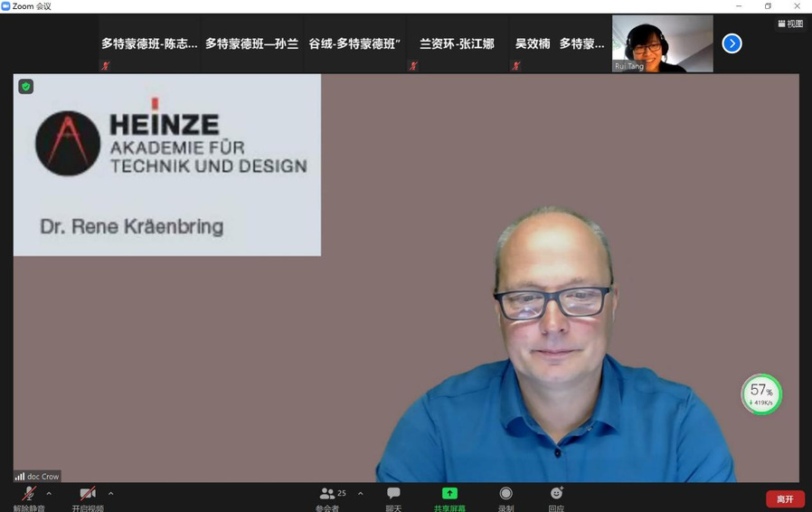
Task: Unmute the microphone in the toolbar
Action: (x=29, y=495)
